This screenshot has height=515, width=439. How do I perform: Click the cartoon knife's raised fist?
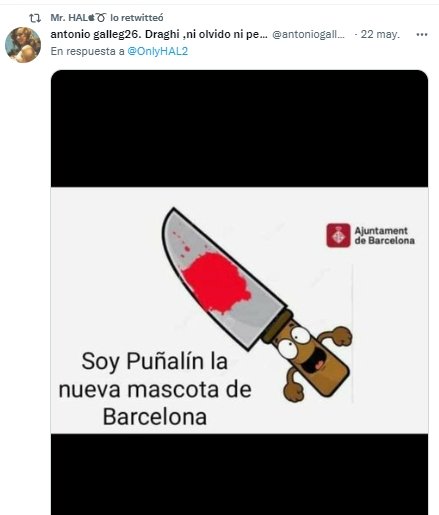pyautogui.click(x=341, y=336)
